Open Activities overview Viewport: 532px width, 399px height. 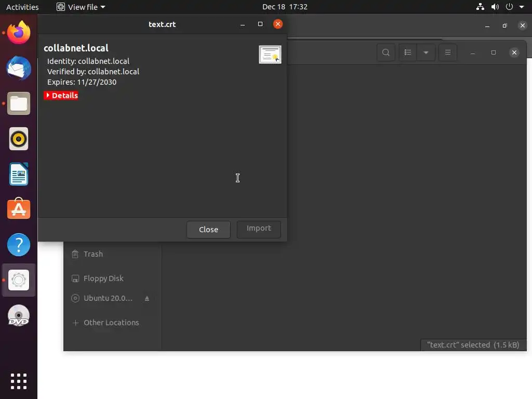(22, 7)
